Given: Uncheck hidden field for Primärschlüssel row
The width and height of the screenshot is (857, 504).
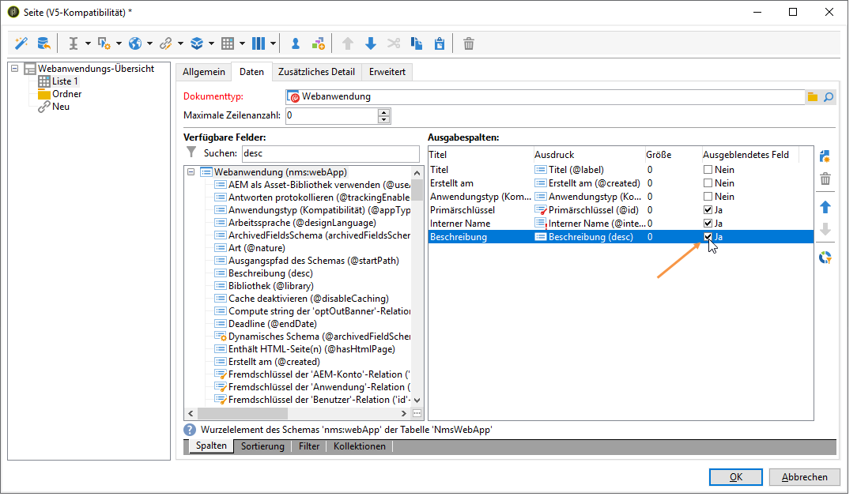Looking at the screenshot, I should pyautogui.click(x=708, y=209).
